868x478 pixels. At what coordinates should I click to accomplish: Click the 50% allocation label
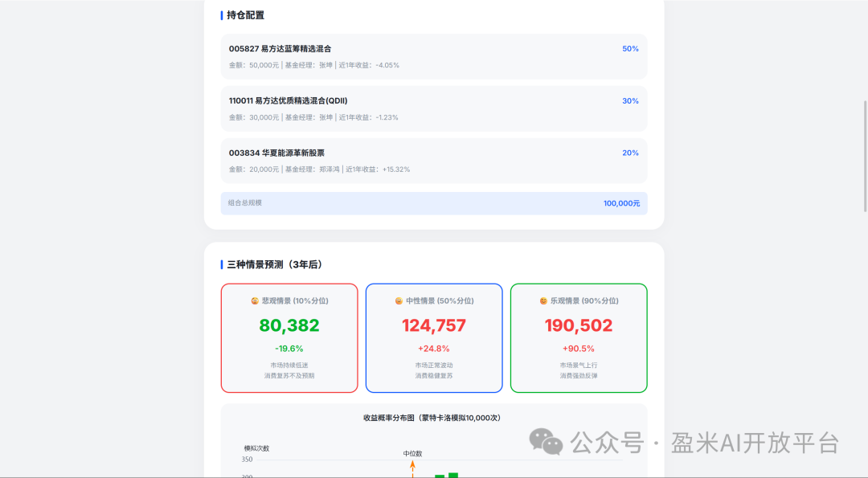[630, 48]
